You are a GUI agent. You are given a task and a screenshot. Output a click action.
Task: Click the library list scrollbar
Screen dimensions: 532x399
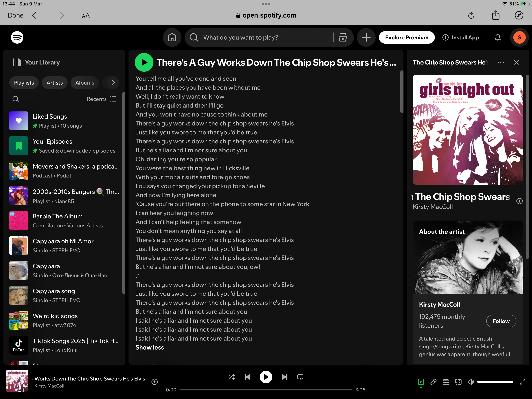[x=124, y=193]
